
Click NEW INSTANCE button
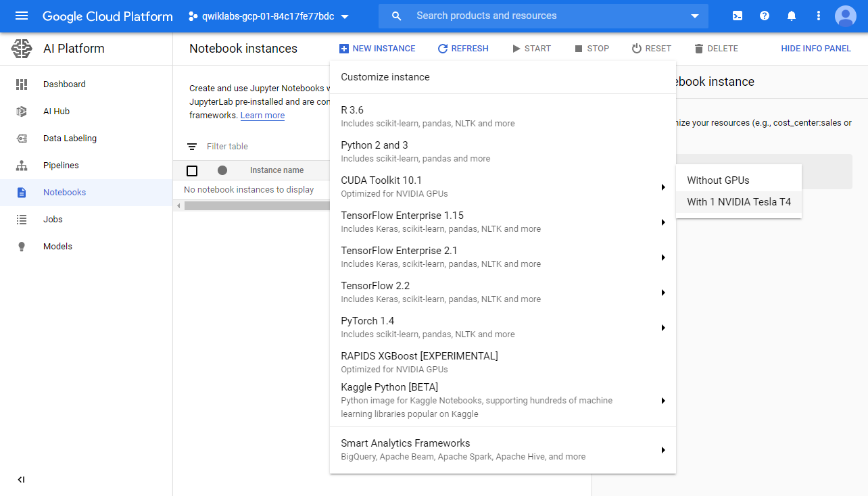[x=377, y=49]
